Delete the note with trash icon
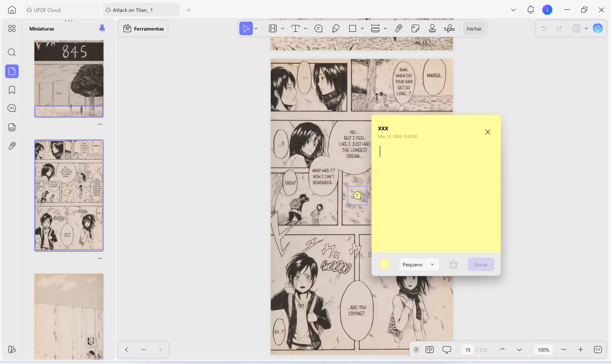The width and height of the screenshot is (611, 364). (x=453, y=265)
